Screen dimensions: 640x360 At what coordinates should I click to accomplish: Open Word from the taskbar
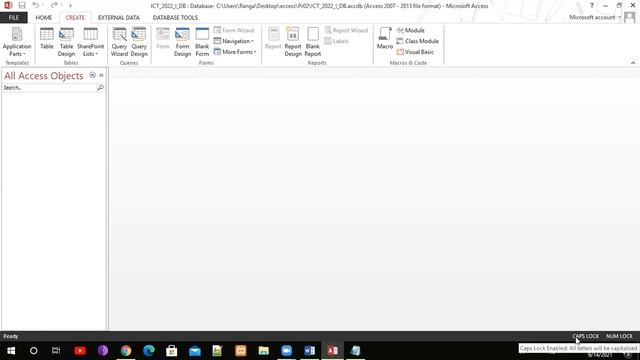coord(309,351)
